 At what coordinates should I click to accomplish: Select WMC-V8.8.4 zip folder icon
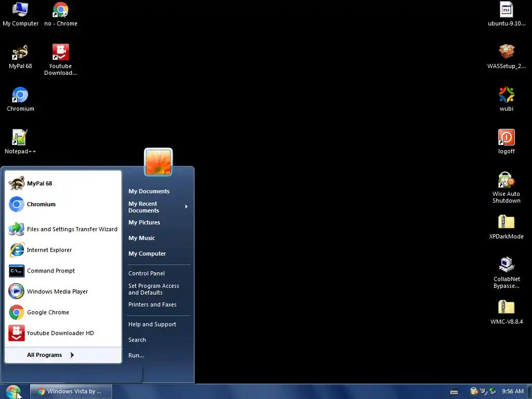pyautogui.click(x=506, y=312)
